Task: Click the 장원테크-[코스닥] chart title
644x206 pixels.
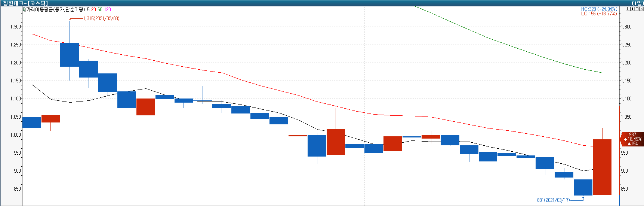Action: [25, 3]
